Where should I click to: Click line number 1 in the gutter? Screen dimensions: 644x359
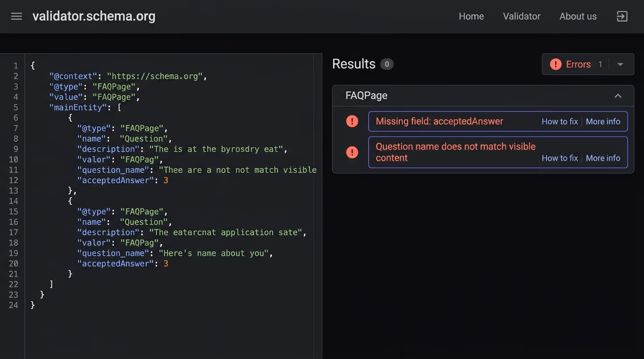pyautogui.click(x=16, y=66)
